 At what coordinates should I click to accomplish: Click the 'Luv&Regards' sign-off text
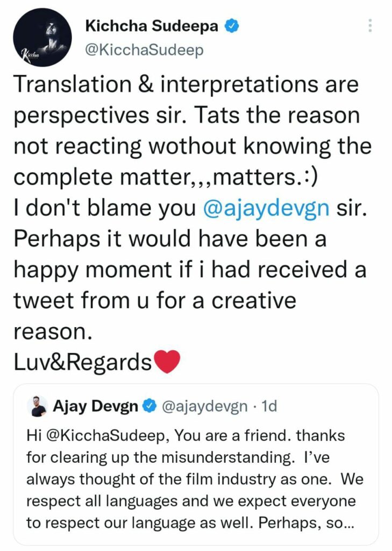coord(83,362)
